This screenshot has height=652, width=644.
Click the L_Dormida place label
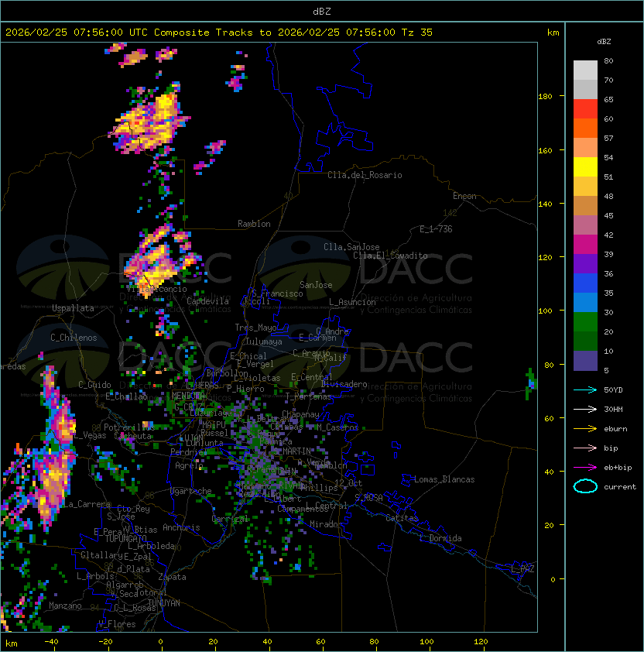pyautogui.click(x=440, y=538)
